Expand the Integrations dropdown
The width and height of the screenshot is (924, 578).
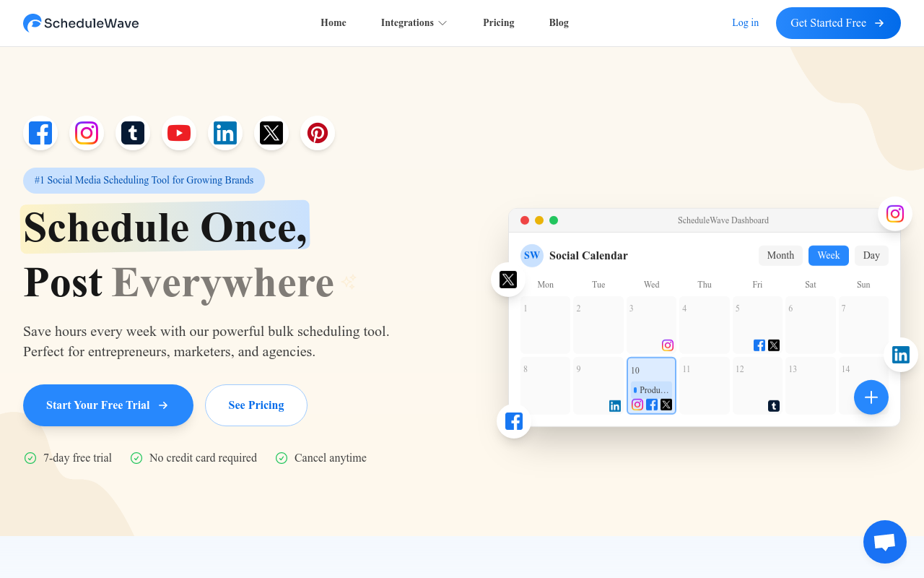click(x=414, y=23)
